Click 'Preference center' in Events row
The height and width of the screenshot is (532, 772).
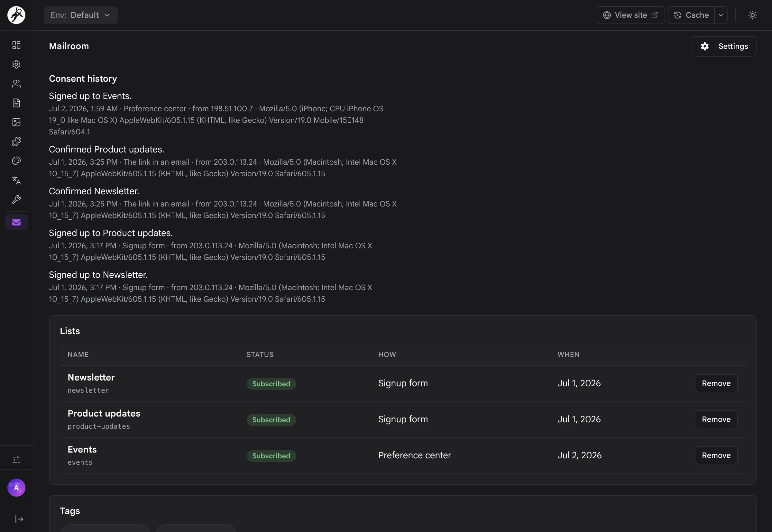(x=414, y=455)
